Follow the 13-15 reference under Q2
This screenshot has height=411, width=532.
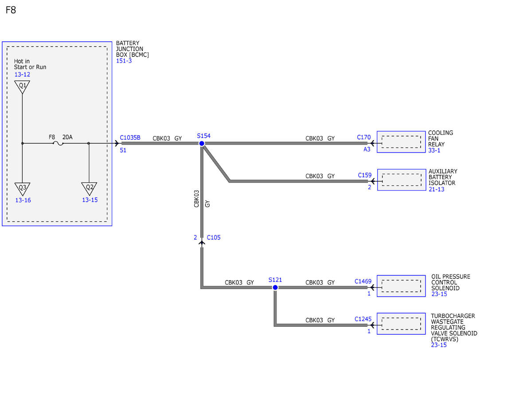tap(90, 200)
